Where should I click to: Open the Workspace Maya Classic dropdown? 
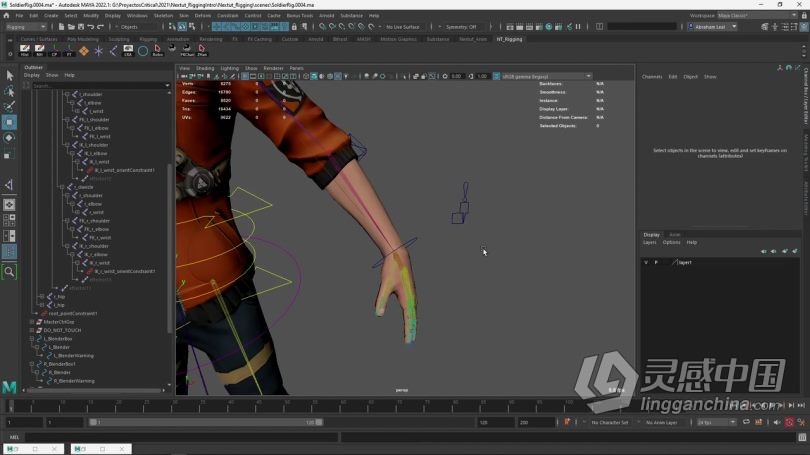tap(757, 15)
